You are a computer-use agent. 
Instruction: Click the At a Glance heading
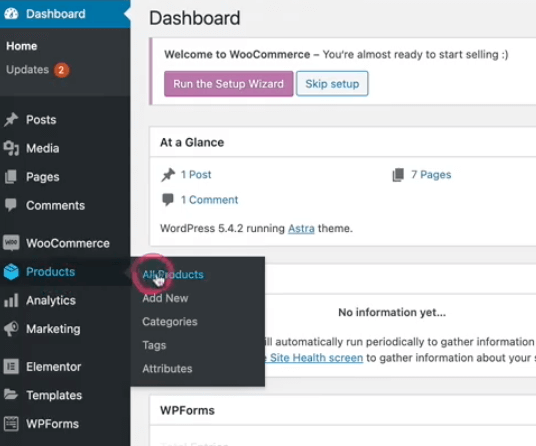[x=192, y=142]
